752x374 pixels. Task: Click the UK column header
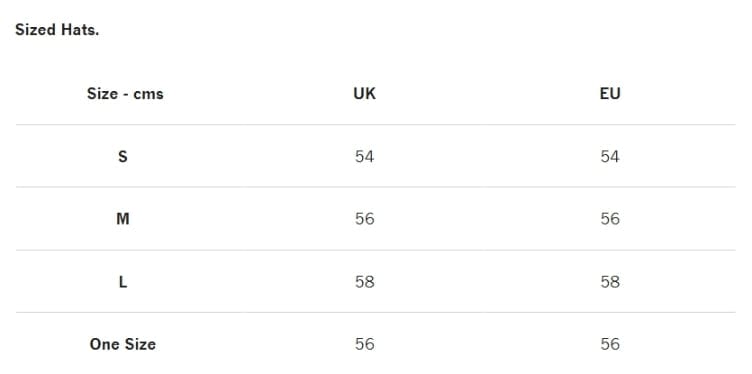(364, 94)
